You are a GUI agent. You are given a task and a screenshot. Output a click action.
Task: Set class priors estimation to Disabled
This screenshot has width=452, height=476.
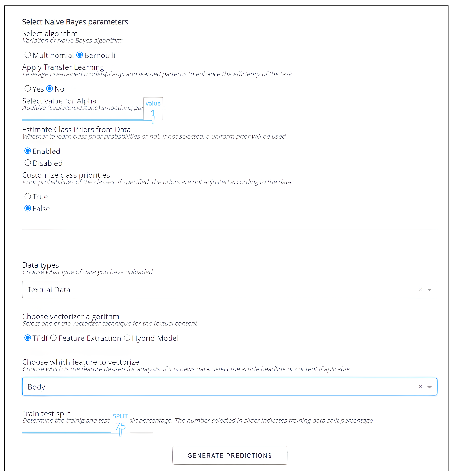[x=28, y=163]
